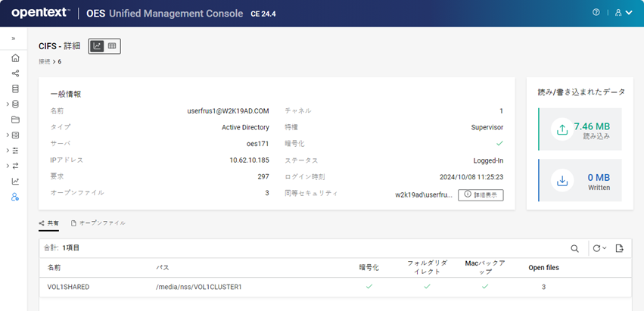The height and width of the screenshot is (311, 644).
Task: Click the share/cluster icon in sidebar
Action: pyautogui.click(x=15, y=73)
